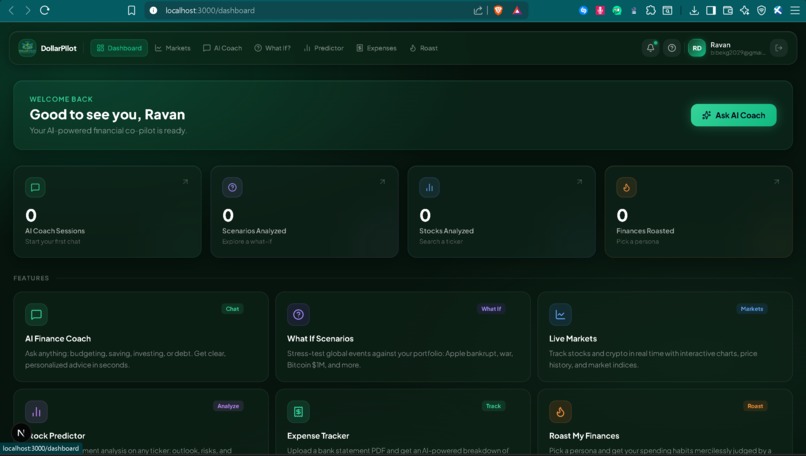The image size is (806, 456).
Task: Open arrow on Finances Roasted card
Action: [x=776, y=181]
